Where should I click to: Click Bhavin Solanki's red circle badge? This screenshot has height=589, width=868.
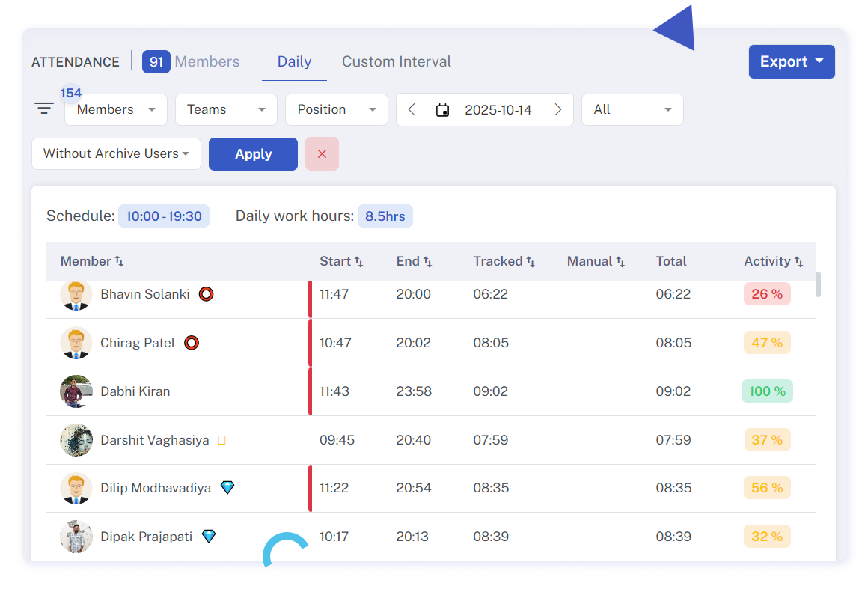[206, 294]
